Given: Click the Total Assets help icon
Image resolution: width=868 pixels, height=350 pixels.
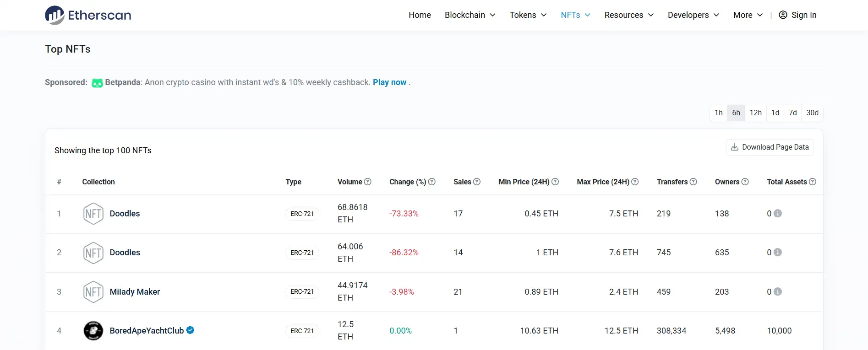Looking at the screenshot, I should (x=813, y=182).
